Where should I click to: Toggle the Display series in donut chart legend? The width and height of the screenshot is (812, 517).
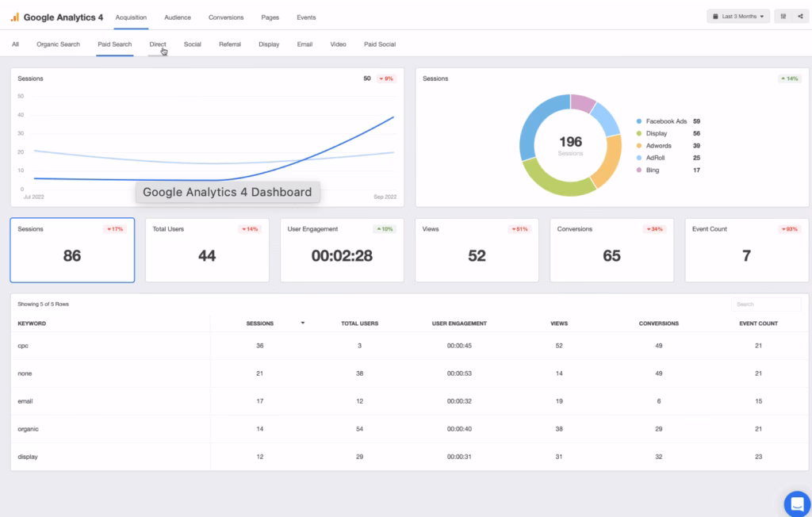(x=639, y=133)
